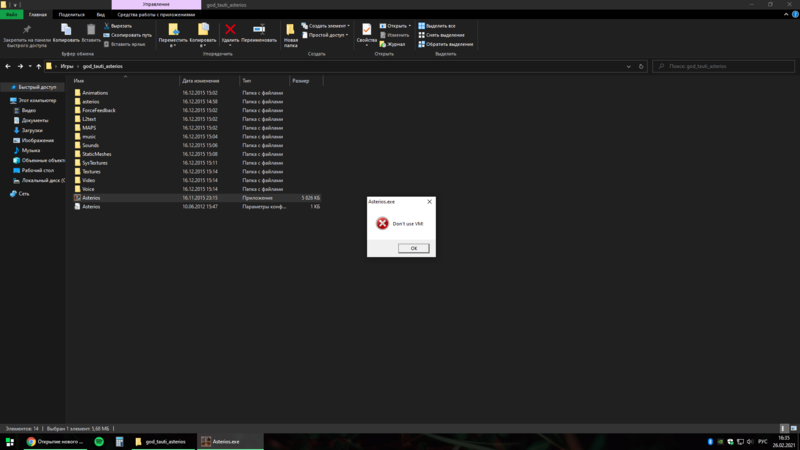Open the 'Поделиться' ribbon tab

[71, 15]
